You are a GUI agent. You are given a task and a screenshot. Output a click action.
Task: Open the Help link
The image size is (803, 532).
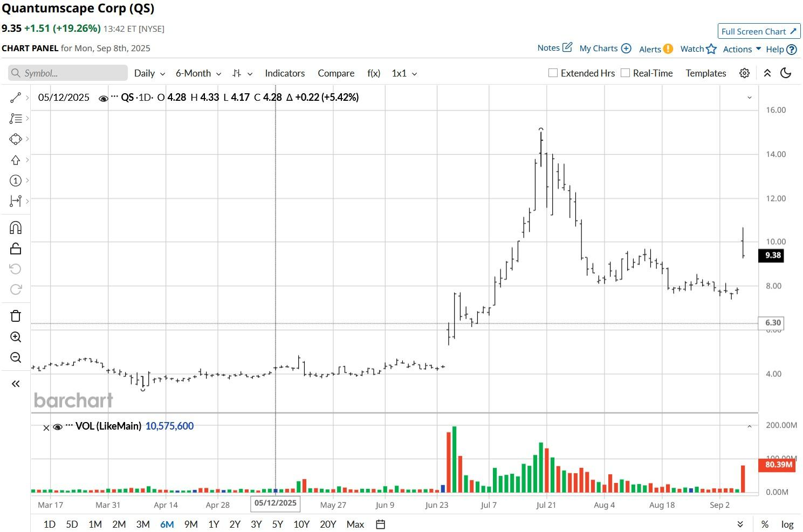781,49
